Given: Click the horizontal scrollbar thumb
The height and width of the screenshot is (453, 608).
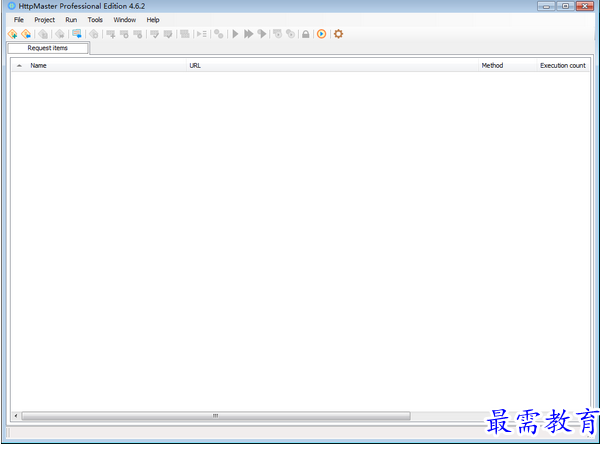Looking at the screenshot, I should coord(216,416).
